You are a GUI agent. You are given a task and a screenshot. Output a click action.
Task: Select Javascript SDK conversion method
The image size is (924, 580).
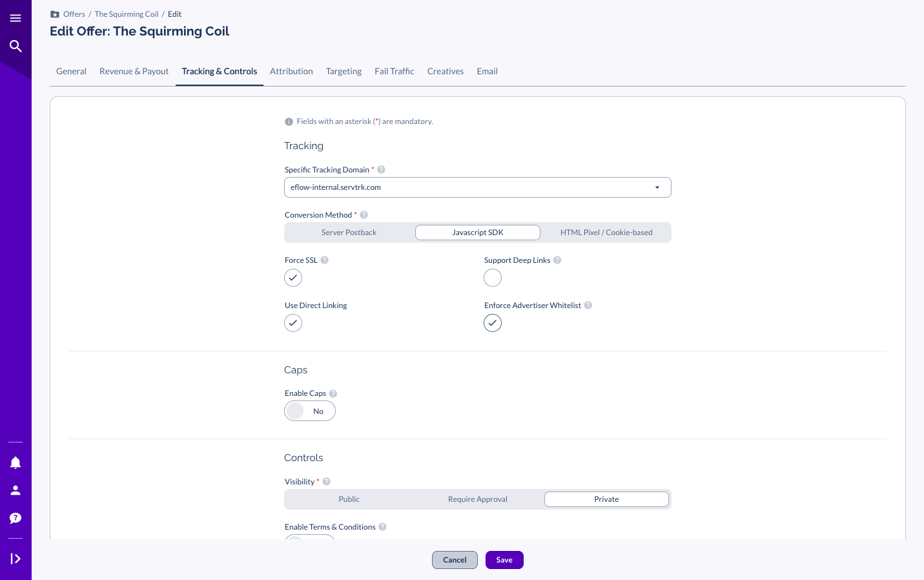point(478,233)
